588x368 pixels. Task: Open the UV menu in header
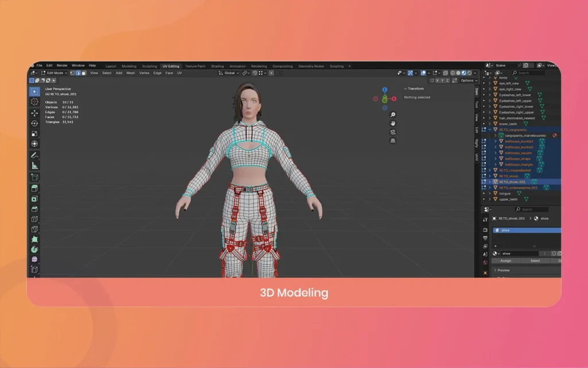[179, 73]
